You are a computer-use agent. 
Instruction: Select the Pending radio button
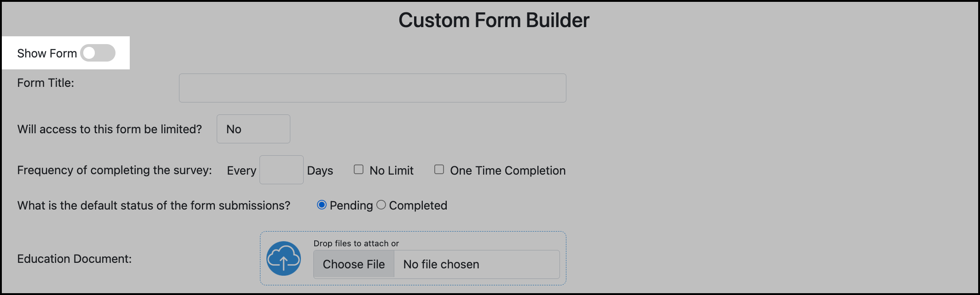point(322,205)
